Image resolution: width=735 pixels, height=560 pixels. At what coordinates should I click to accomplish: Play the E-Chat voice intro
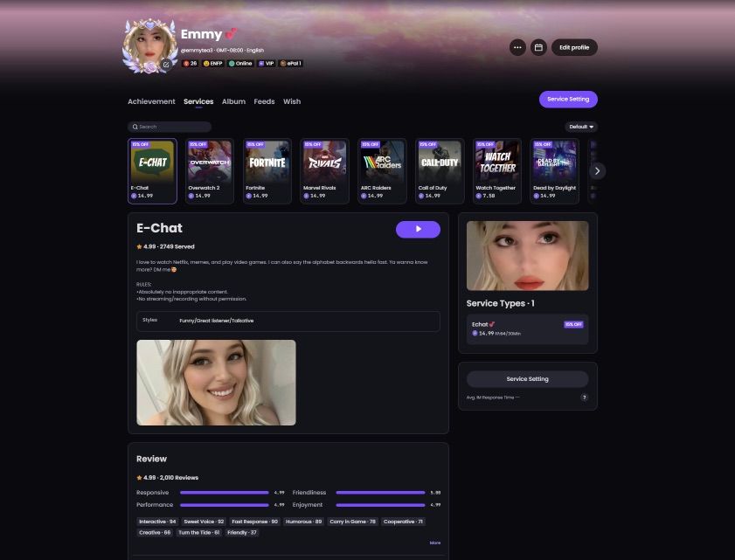pyautogui.click(x=418, y=229)
